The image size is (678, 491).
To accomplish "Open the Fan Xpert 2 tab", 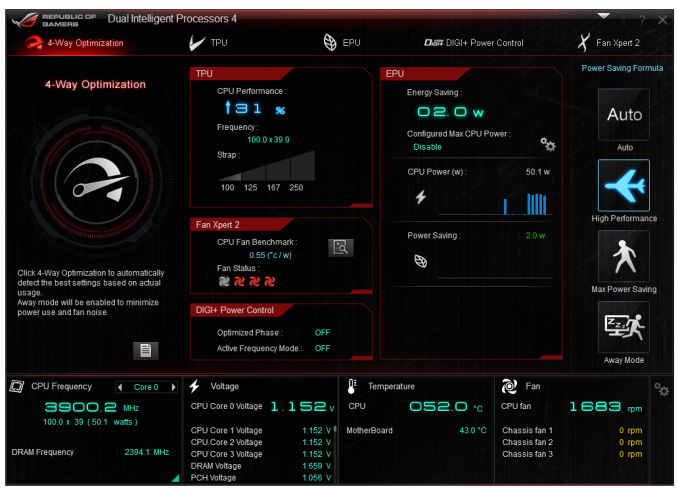I will point(609,43).
